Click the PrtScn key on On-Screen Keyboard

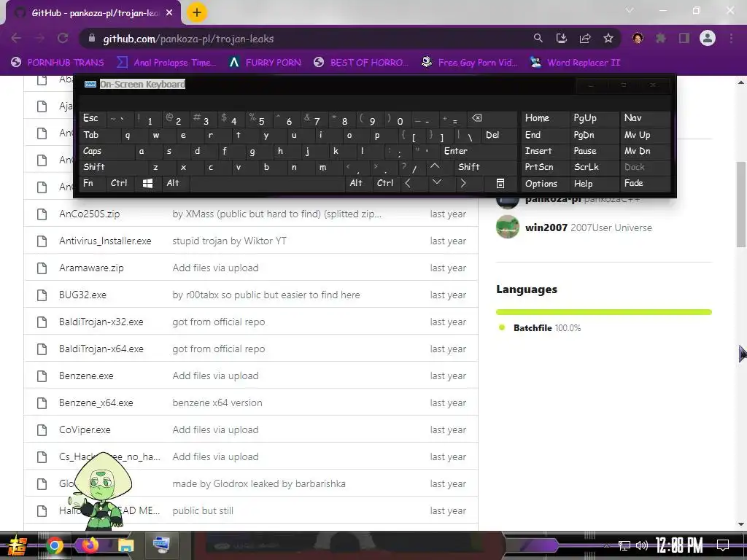[x=544, y=167]
